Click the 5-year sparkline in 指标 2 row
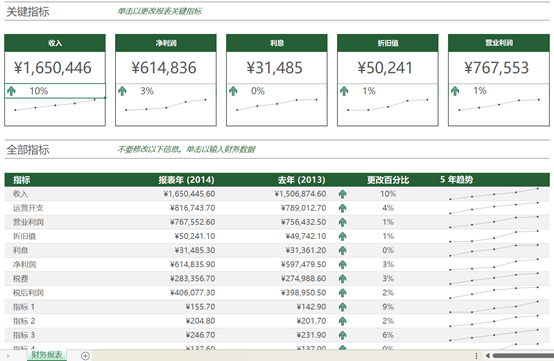The height and width of the screenshot is (361, 554). (494, 321)
